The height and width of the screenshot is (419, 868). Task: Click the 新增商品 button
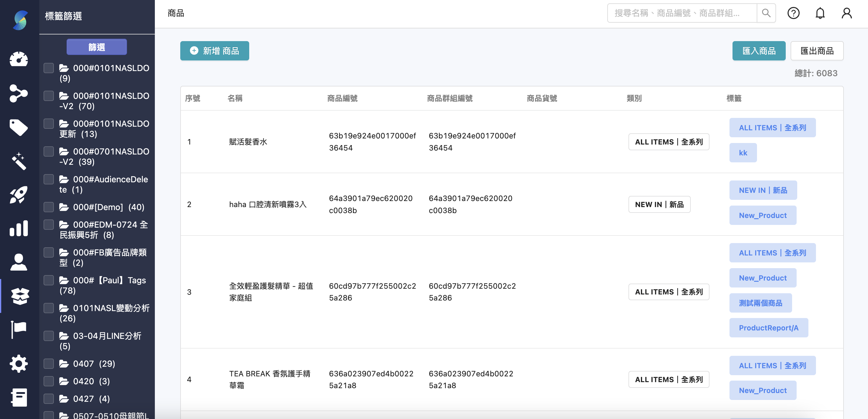(214, 50)
